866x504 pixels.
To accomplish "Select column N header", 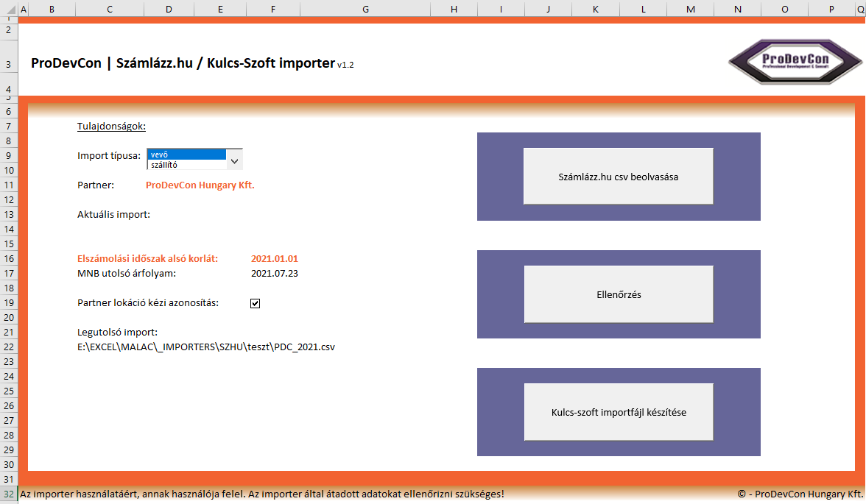I will (x=738, y=10).
